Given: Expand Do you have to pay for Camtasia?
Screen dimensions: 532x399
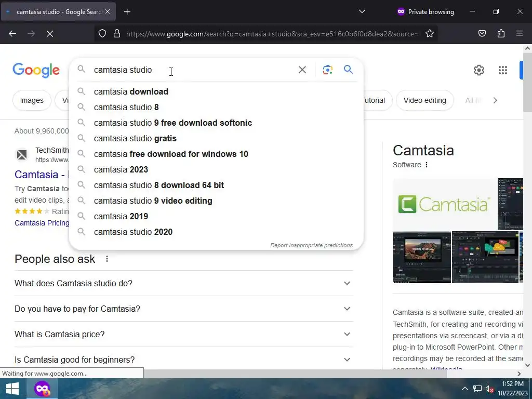Looking at the screenshot, I should click(x=184, y=309).
